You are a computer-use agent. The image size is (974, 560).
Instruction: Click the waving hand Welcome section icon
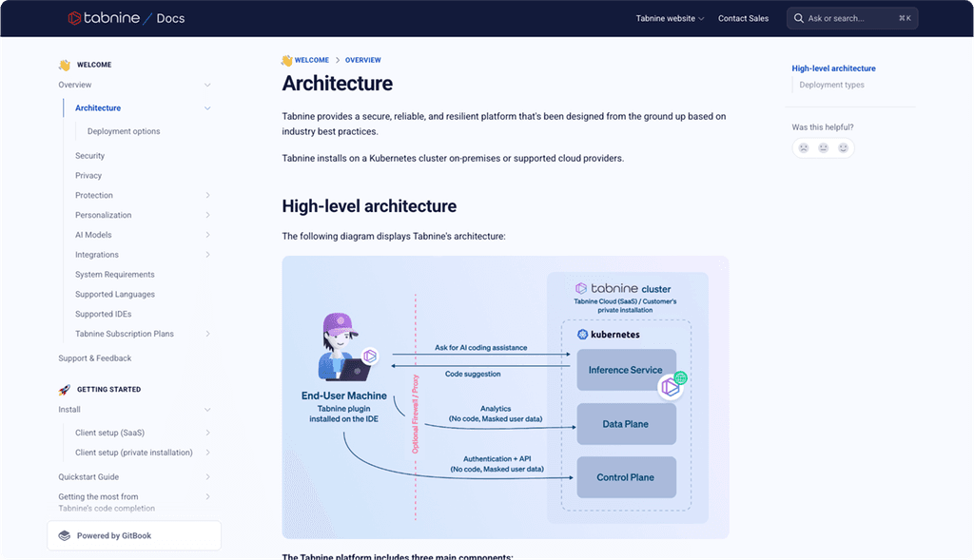[x=64, y=64]
